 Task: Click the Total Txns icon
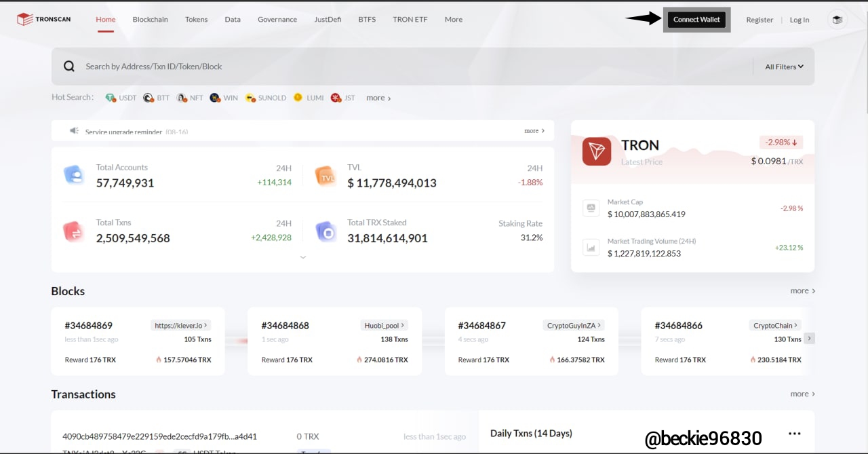coord(73,231)
